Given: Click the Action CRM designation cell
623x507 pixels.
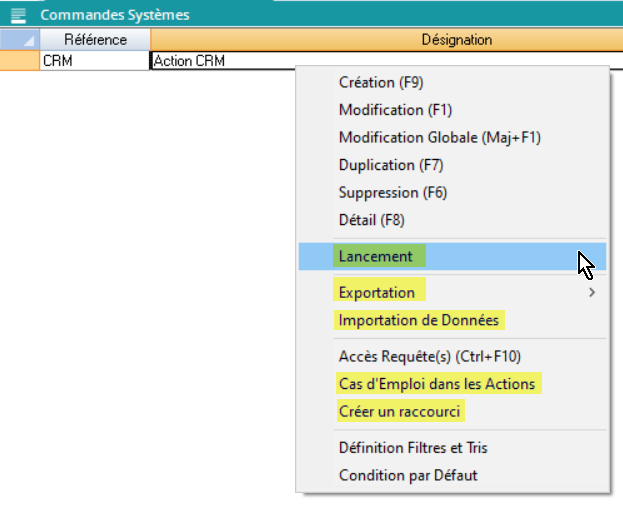Looking at the screenshot, I should pyautogui.click(x=220, y=60).
